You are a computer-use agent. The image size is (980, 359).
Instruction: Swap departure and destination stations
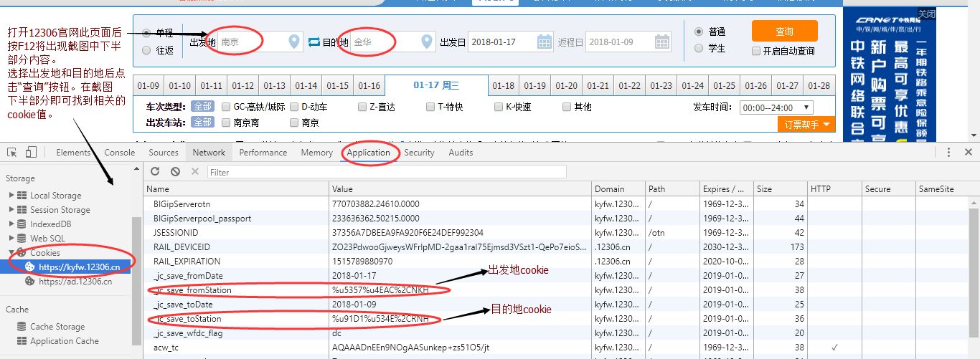click(314, 42)
